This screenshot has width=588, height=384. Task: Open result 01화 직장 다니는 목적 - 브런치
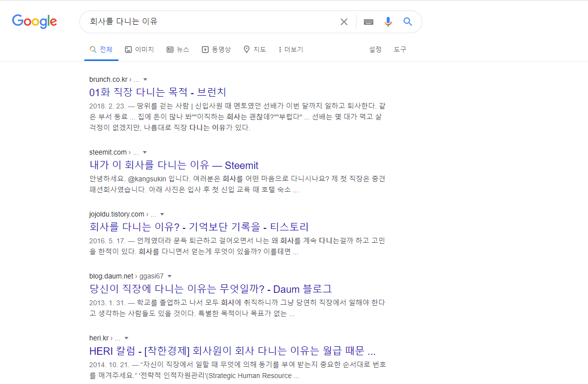pyautogui.click(x=158, y=92)
